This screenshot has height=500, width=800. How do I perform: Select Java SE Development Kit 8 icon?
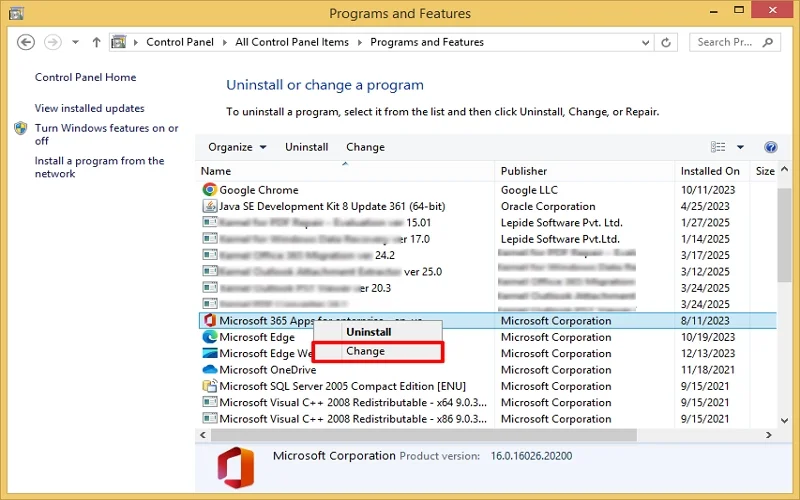(209, 206)
